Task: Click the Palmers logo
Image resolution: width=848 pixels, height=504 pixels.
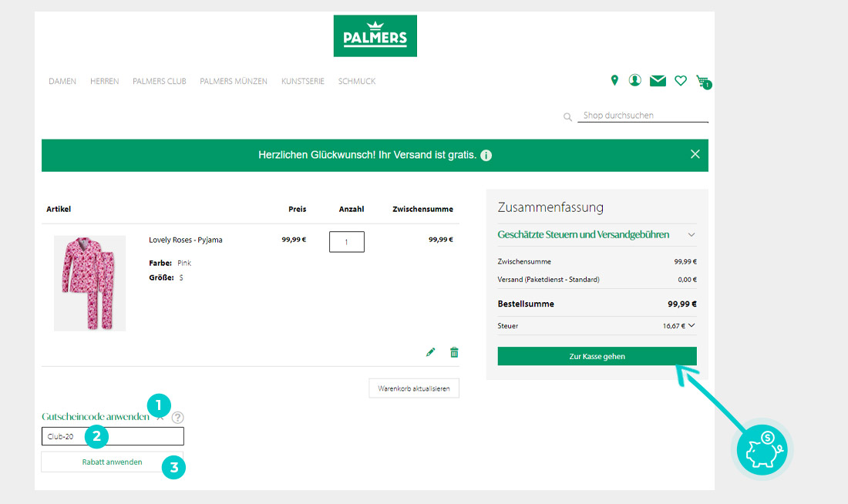Action: click(x=375, y=35)
